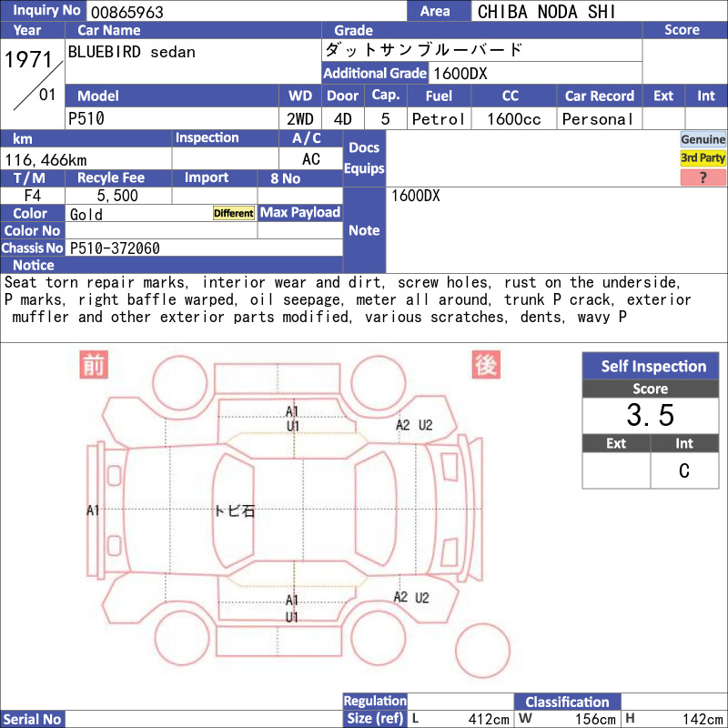Viewport: 728px width, 728px height.
Task: Click the self inspection score 3.5
Action: (x=651, y=415)
